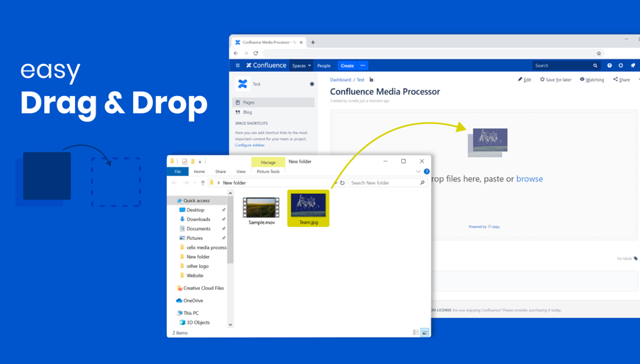Select the Team.jpg image thumbnail
The height and width of the screenshot is (364, 640).
(x=308, y=205)
